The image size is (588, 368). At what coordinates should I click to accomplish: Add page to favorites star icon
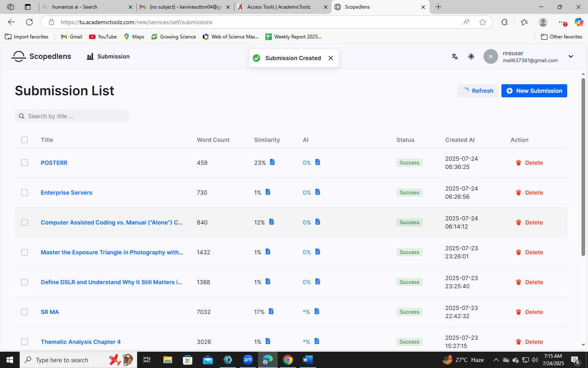coord(483,22)
